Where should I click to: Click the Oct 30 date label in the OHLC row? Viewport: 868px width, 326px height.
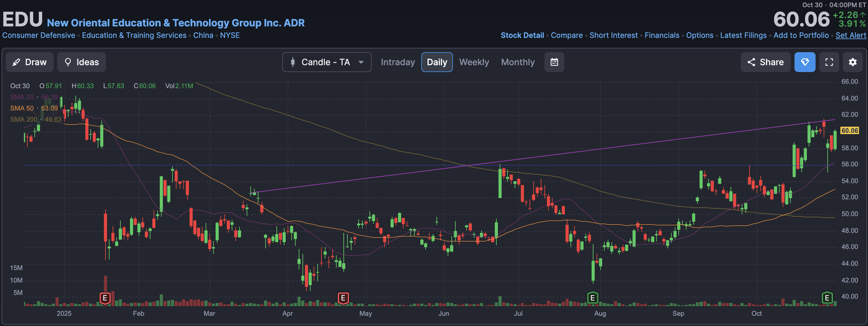[20, 86]
